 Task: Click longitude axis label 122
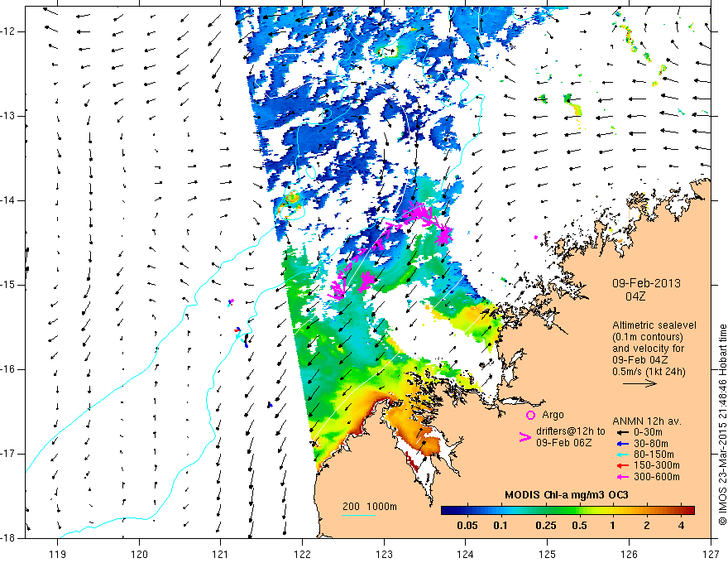click(x=302, y=554)
